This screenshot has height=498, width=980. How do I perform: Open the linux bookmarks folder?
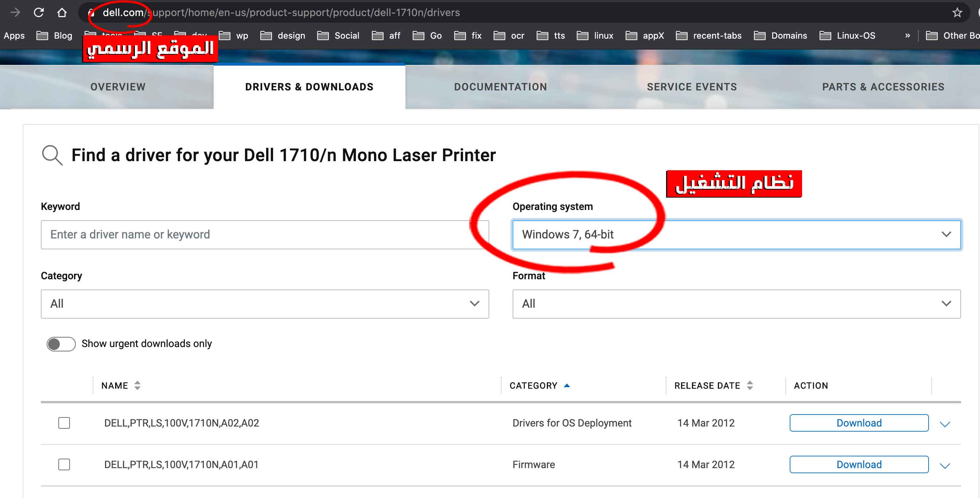click(595, 35)
